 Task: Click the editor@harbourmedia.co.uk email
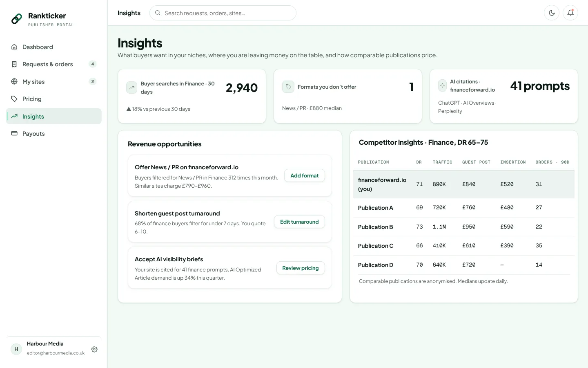tap(56, 353)
